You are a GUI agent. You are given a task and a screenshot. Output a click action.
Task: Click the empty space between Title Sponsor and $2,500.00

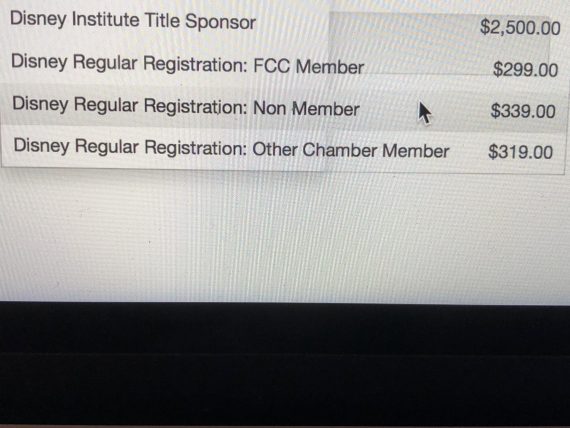(x=368, y=25)
